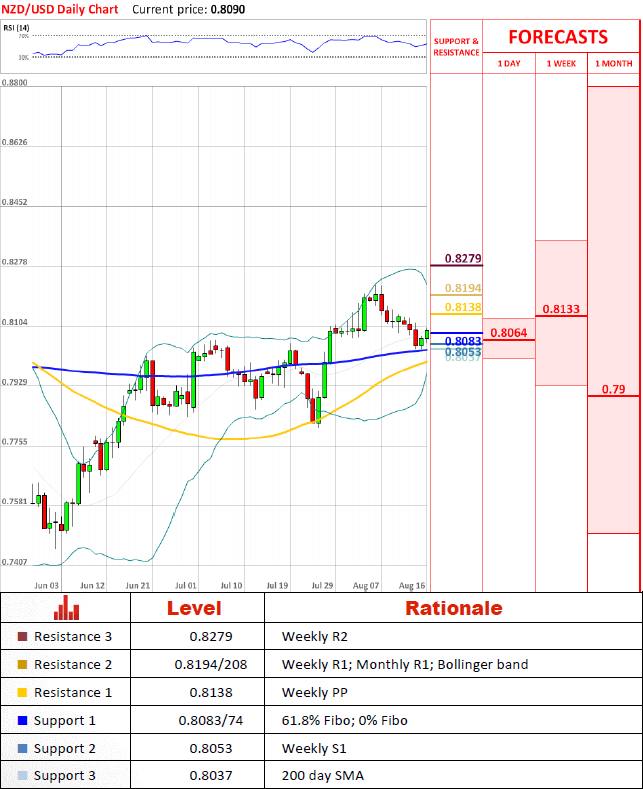Screen dimensions: 643x789
Task: Click the Support & Resistance column header
Action: click(x=456, y=47)
